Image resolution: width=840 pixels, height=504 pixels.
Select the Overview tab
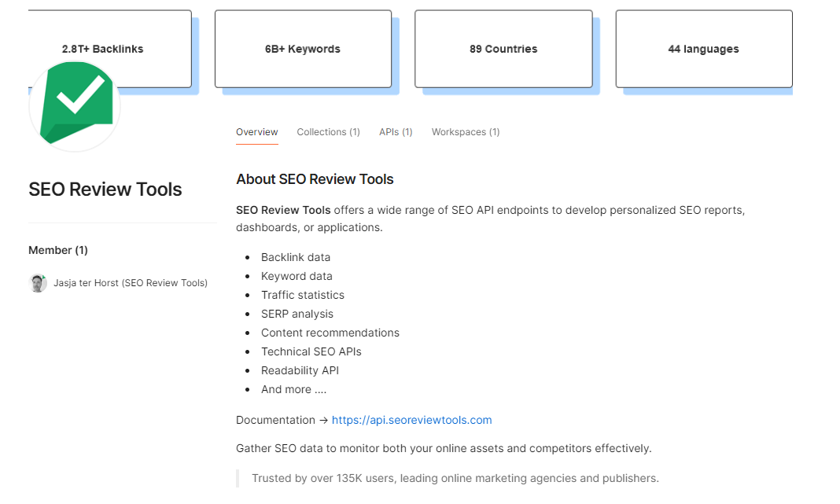[256, 131]
